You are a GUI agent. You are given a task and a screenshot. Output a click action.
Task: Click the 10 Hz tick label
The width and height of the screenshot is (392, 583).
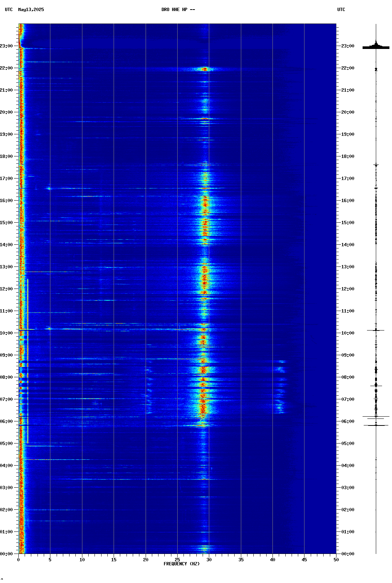82,560
